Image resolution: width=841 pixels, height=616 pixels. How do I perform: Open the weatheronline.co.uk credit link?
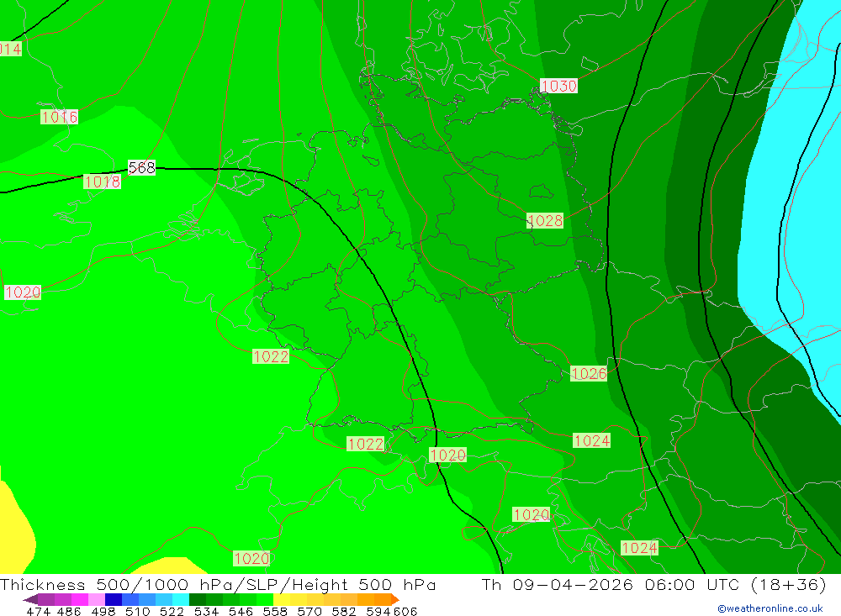click(770, 608)
